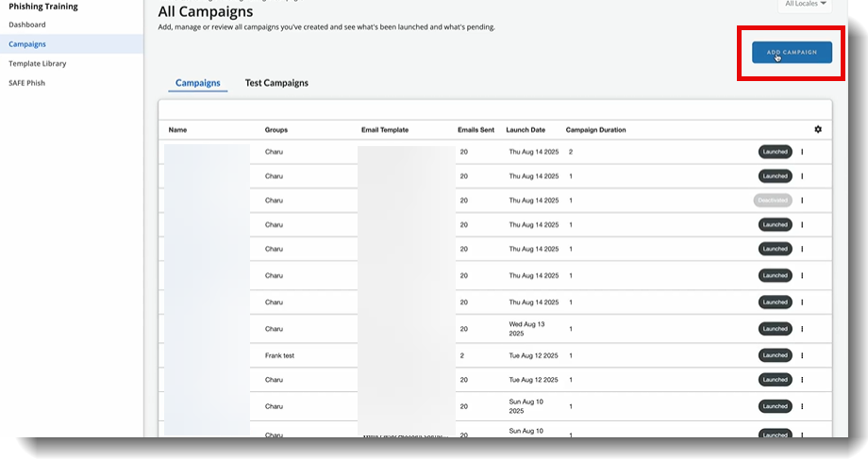Open kebab menu for Frank test campaign
This screenshot has width=868, height=459.
point(802,355)
